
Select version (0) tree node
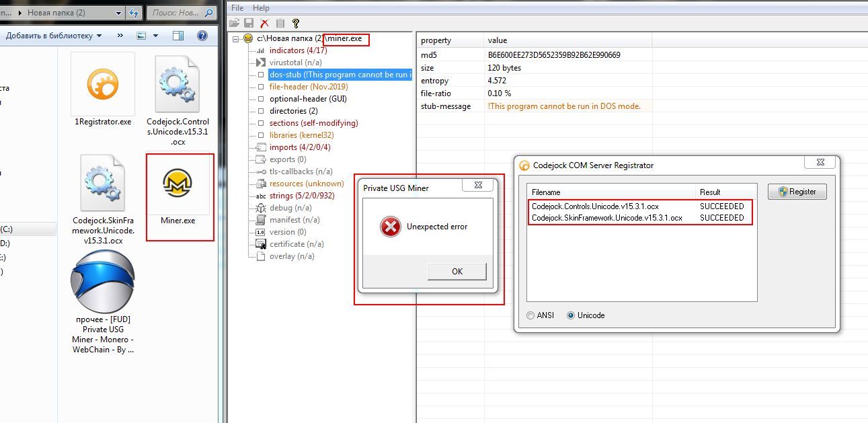click(288, 232)
